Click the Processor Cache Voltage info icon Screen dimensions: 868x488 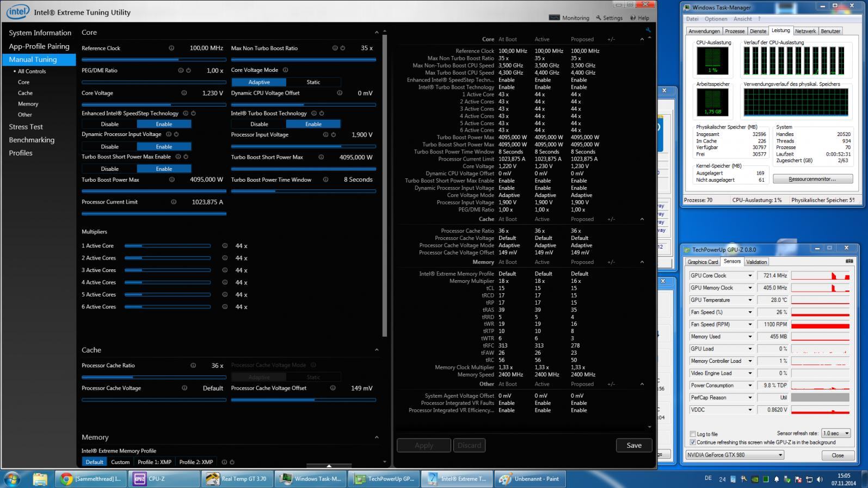click(x=184, y=388)
